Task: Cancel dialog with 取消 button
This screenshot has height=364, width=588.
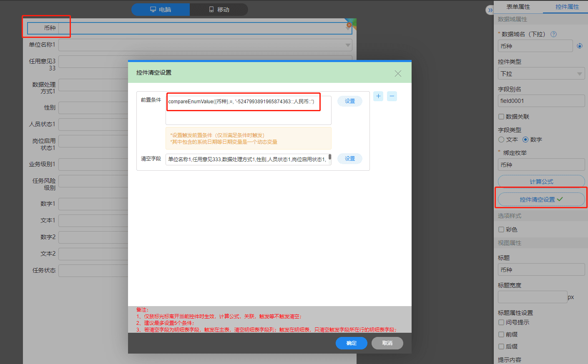Action: pyautogui.click(x=387, y=343)
